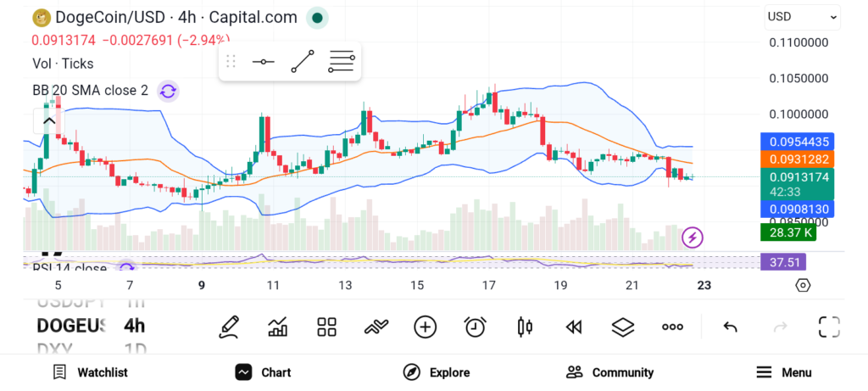Open the layout grid apps icon

tap(326, 327)
